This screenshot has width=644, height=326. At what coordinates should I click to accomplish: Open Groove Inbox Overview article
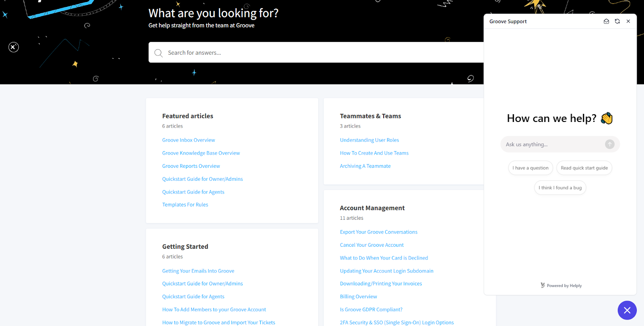188,140
